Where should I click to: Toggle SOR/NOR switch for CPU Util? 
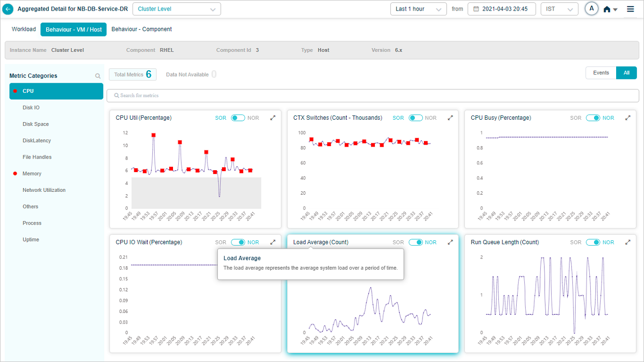238,118
